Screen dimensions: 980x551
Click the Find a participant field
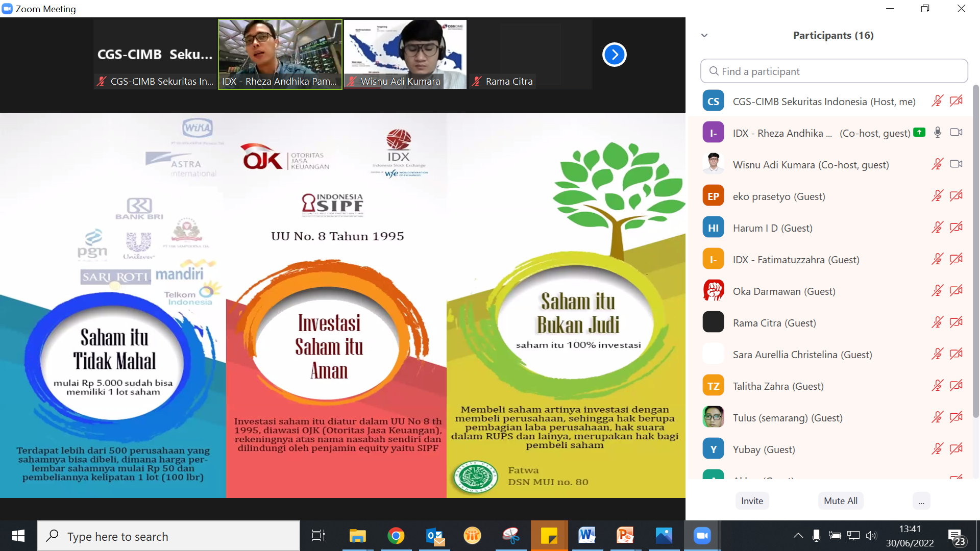[834, 71]
